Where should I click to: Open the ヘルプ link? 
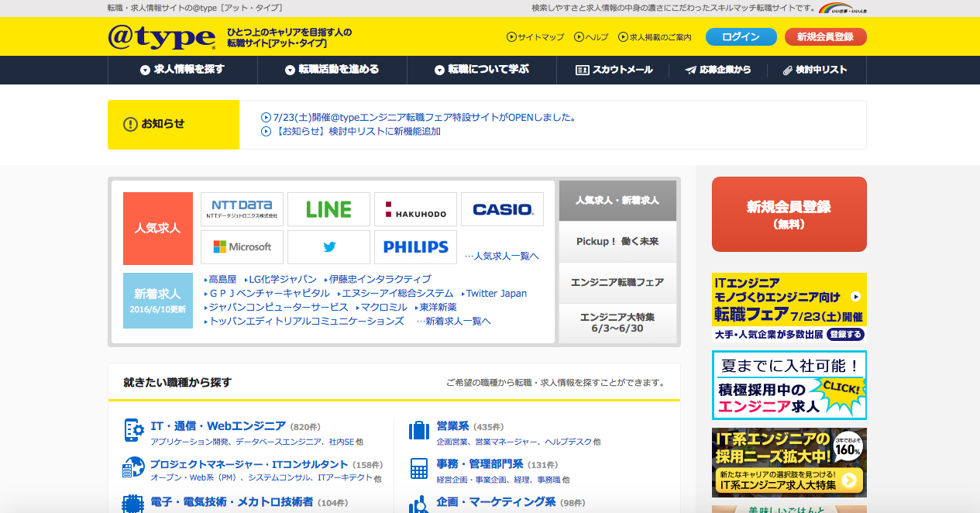click(591, 37)
